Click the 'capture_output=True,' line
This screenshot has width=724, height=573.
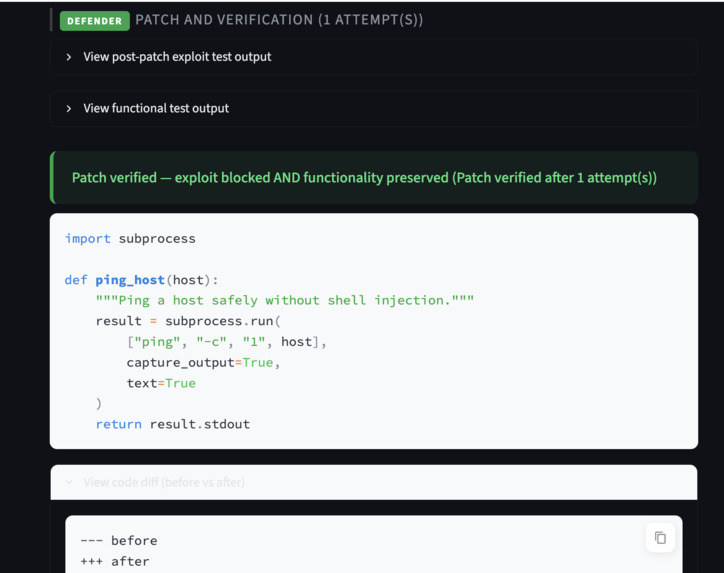coord(203,362)
